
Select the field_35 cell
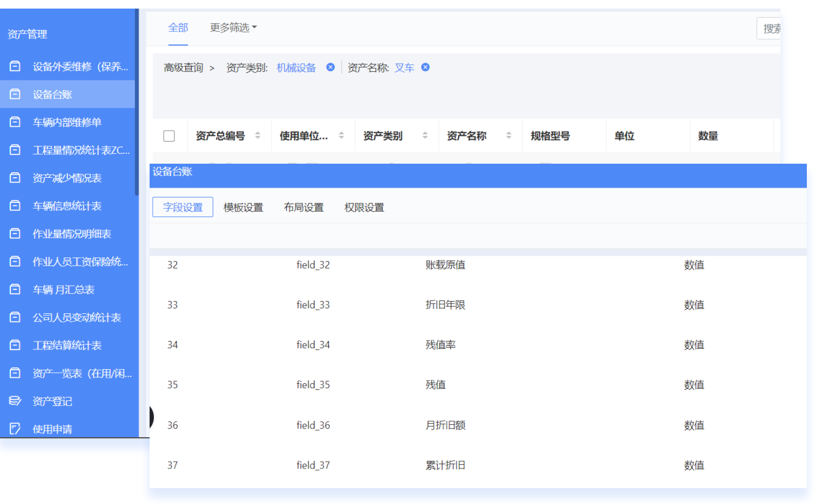[x=313, y=384]
